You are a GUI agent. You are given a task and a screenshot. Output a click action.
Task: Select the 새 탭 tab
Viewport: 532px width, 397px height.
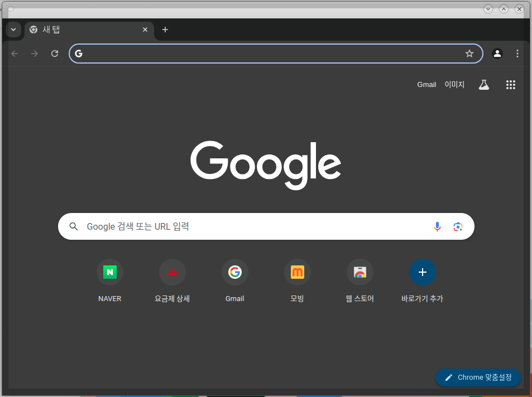click(x=89, y=30)
